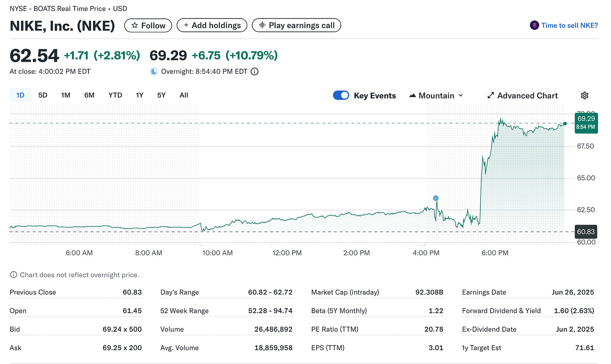611x364 pixels.
Task: Click the Beta (5Y Monthly) label
Action: pos(339,311)
